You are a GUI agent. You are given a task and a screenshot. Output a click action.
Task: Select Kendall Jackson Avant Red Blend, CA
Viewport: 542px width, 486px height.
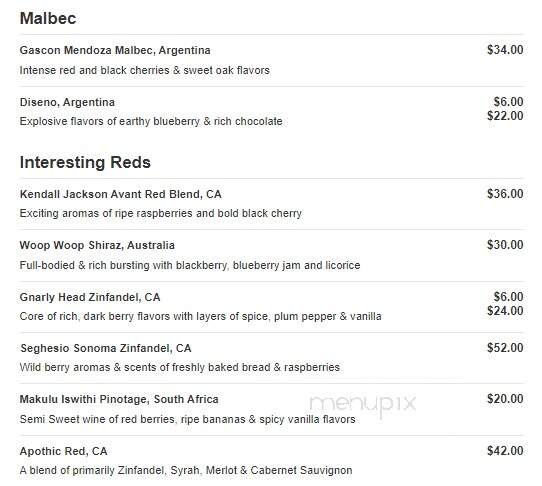coord(121,194)
